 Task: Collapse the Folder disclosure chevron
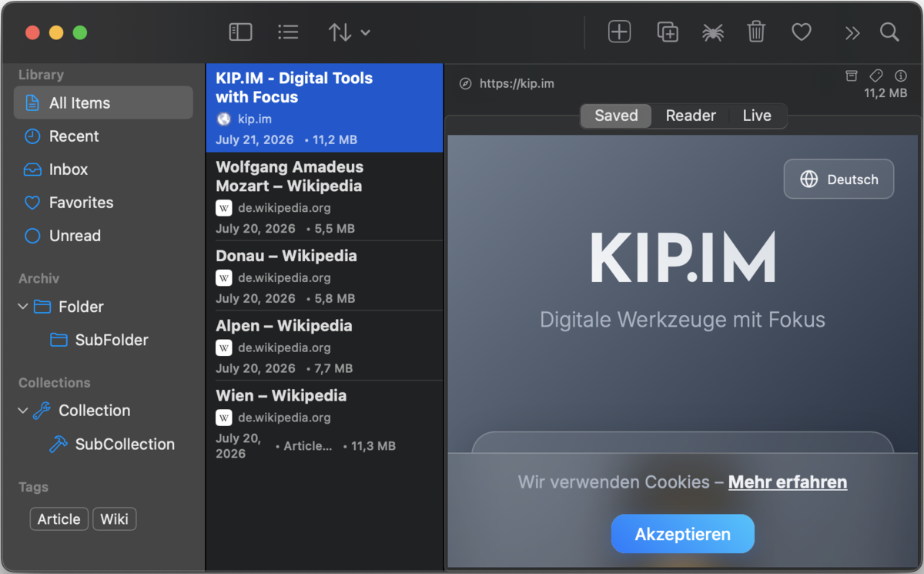pos(22,307)
